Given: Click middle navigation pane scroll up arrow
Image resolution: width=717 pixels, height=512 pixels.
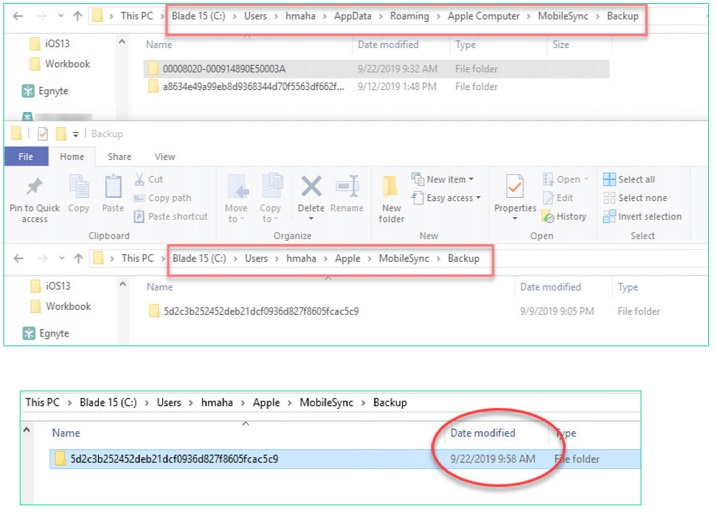Looking at the screenshot, I should [x=123, y=284].
